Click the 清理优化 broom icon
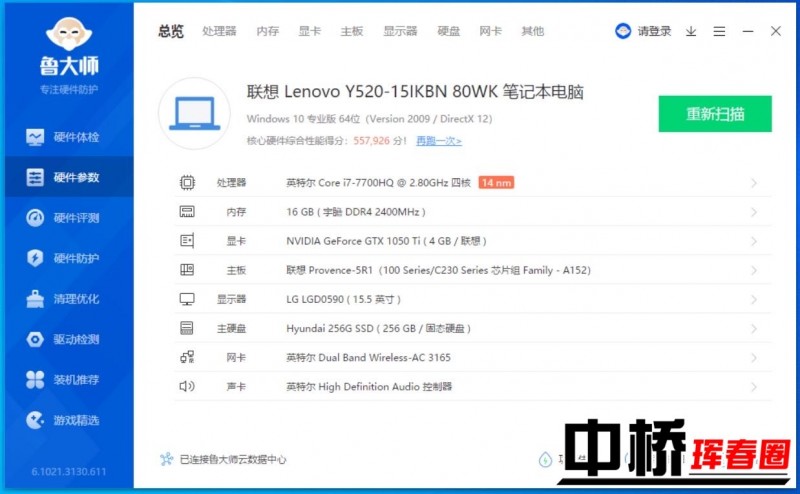The height and width of the screenshot is (494, 800). (35, 299)
